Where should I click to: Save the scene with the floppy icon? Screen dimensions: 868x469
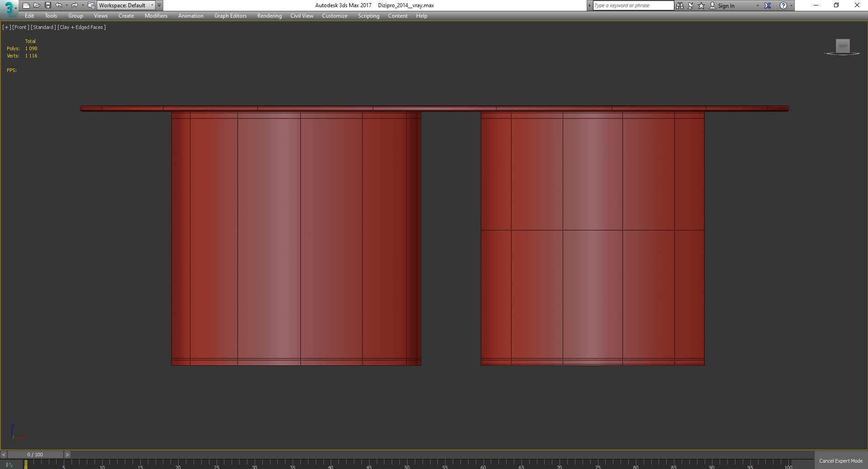pyautogui.click(x=48, y=5)
